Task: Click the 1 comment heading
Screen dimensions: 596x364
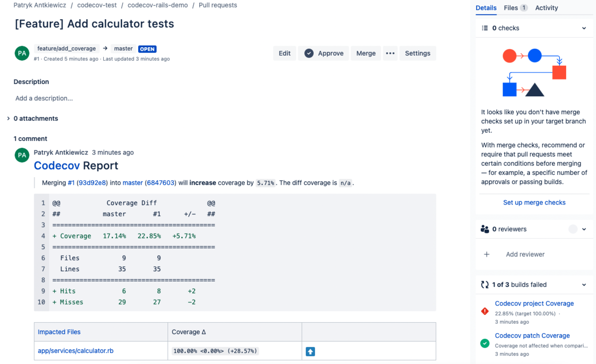Action: [x=30, y=139]
